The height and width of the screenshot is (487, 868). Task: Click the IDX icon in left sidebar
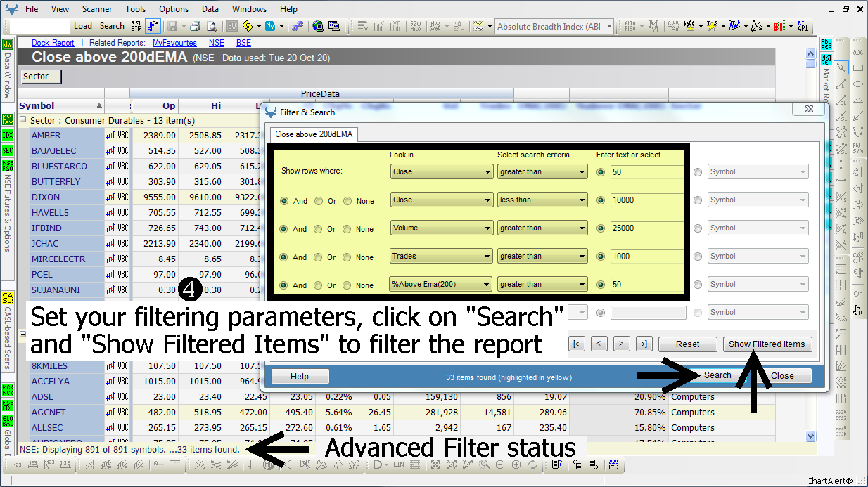point(8,135)
